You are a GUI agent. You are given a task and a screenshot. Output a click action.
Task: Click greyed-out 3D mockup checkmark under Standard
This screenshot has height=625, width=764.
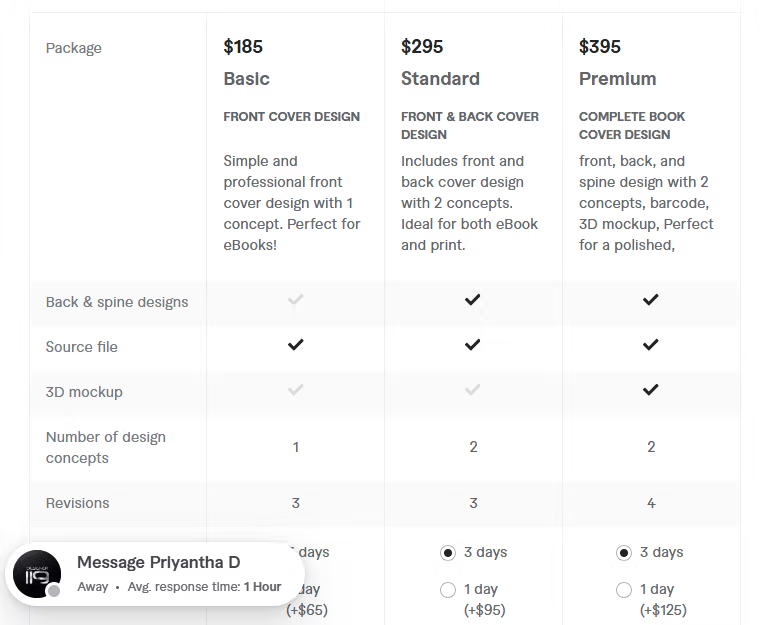pos(473,390)
